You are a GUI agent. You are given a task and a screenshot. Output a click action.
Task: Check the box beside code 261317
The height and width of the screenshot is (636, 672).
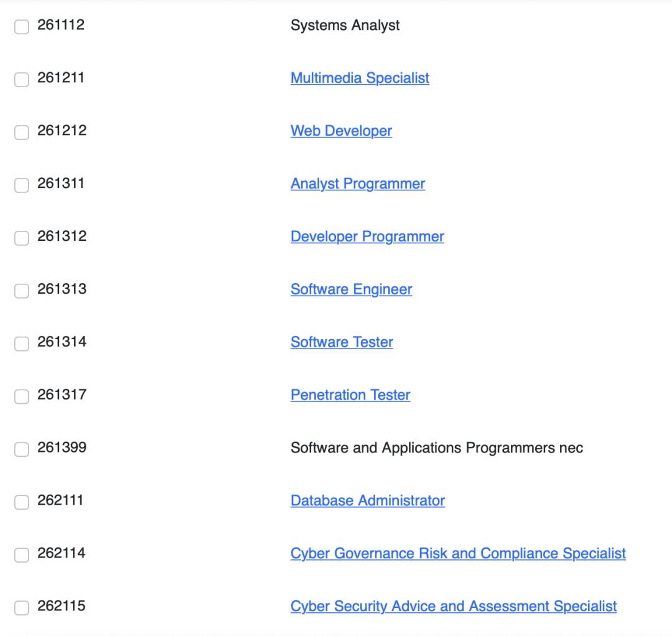point(22,397)
